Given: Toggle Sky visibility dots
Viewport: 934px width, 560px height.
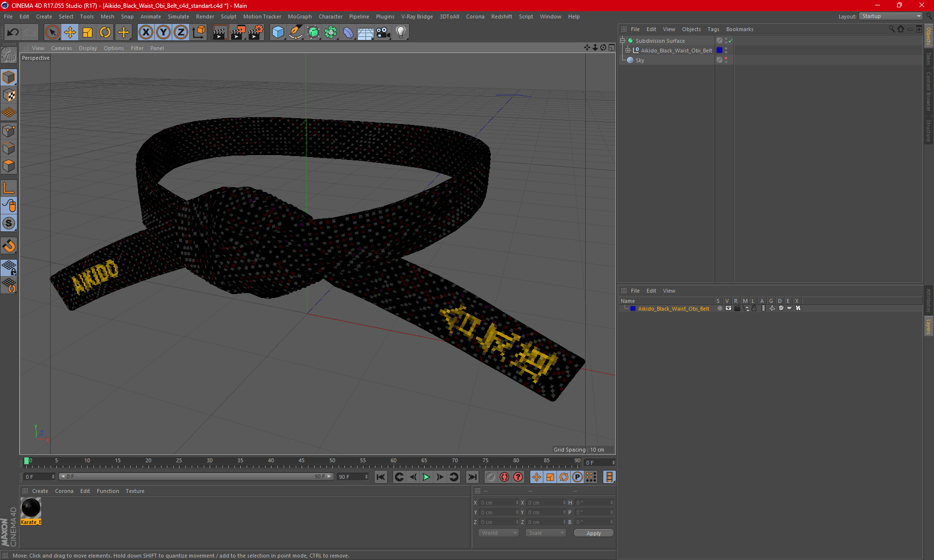Looking at the screenshot, I should (x=726, y=60).
